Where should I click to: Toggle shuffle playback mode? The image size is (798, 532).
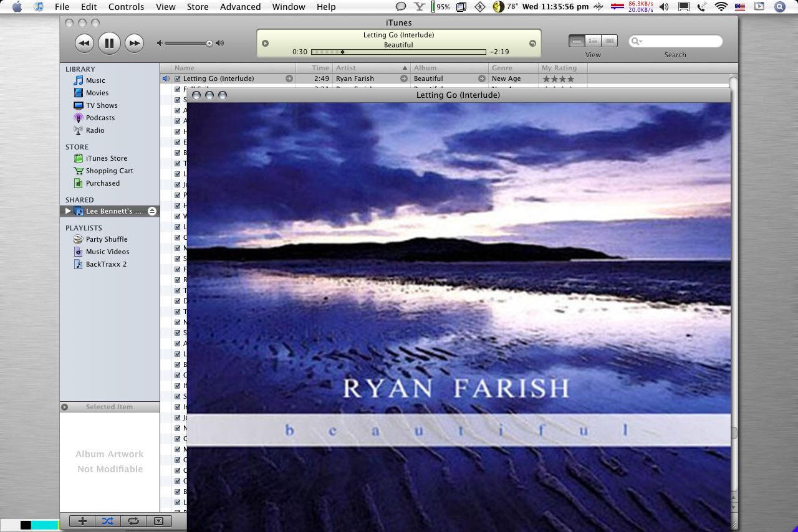click(x=108, y=521)
